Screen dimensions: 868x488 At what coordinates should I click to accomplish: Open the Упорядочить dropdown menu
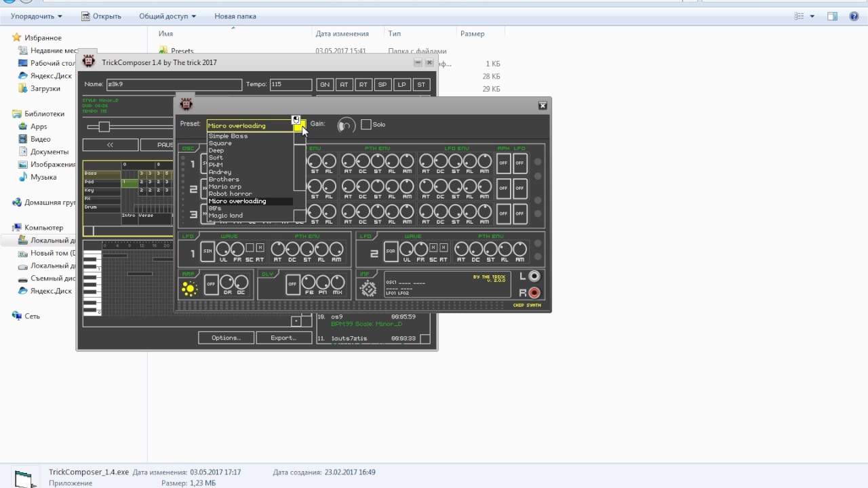coord(37,16)
